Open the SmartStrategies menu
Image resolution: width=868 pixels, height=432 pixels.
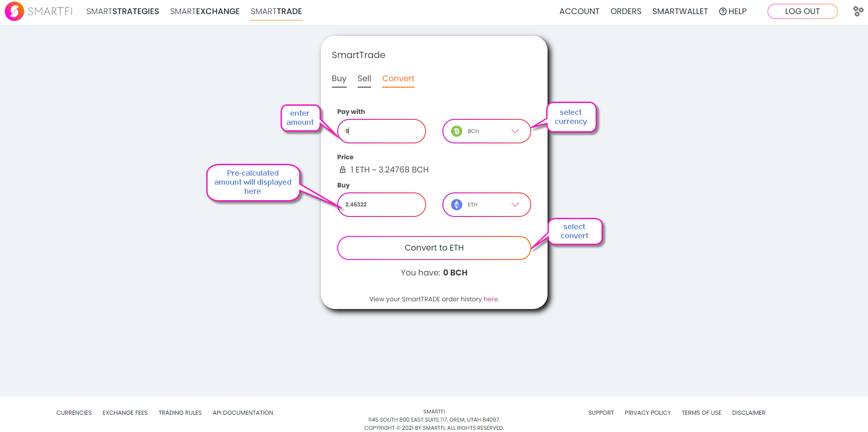pyautogui.click(x=123, y=11)
